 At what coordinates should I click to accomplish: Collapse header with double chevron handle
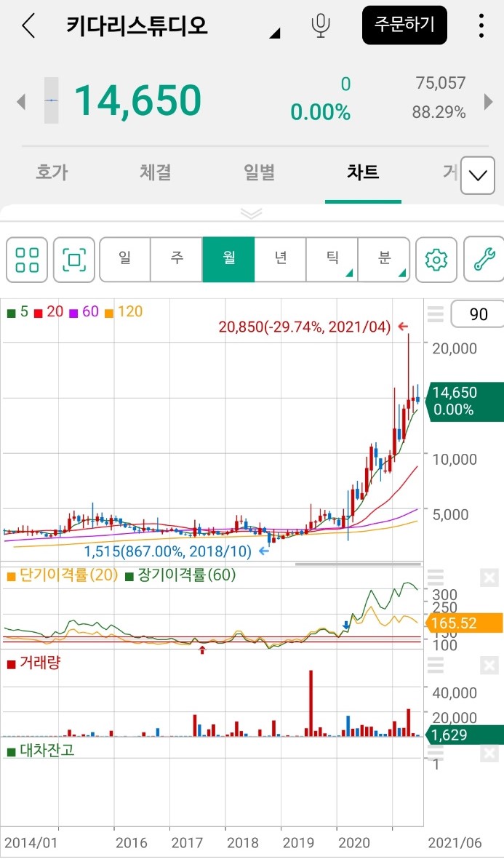252,214
